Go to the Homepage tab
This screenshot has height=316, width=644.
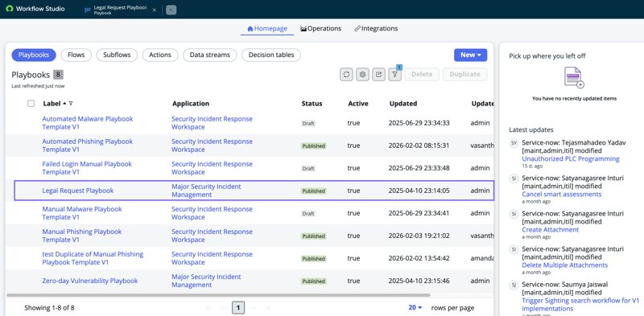(x=267, y=29)
